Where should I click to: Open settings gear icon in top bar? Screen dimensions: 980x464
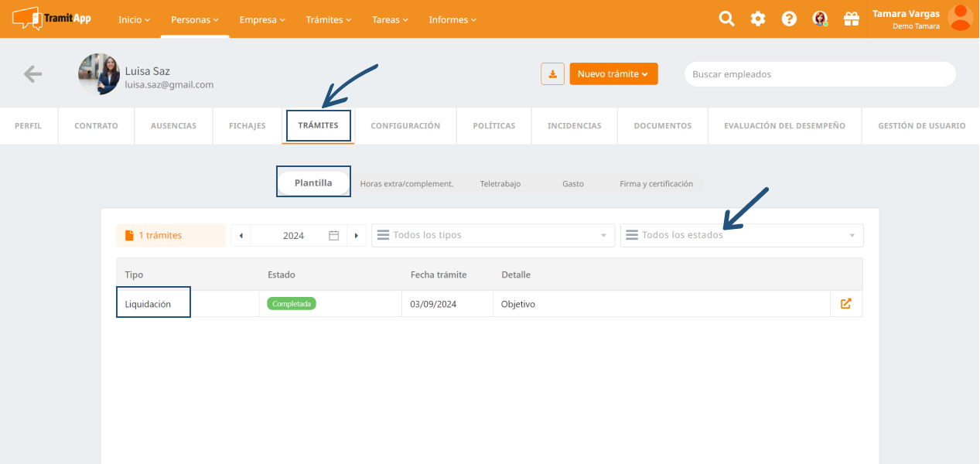pos(758,19)
